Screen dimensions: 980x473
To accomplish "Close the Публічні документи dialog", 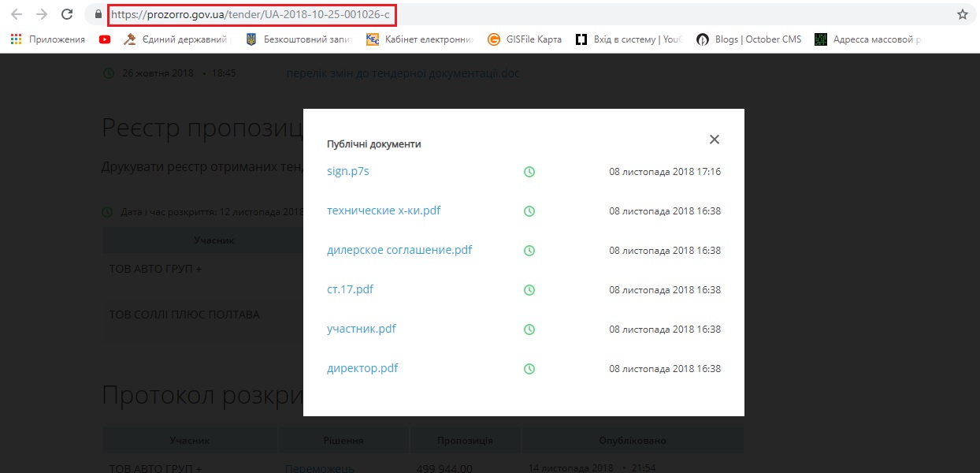I will (x=715, y=140).
